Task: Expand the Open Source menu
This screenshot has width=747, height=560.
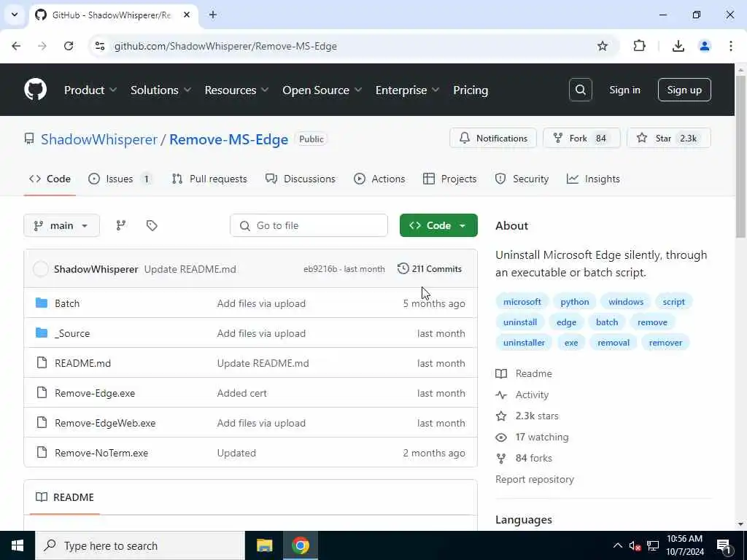Action: click(x=322, y=90)
